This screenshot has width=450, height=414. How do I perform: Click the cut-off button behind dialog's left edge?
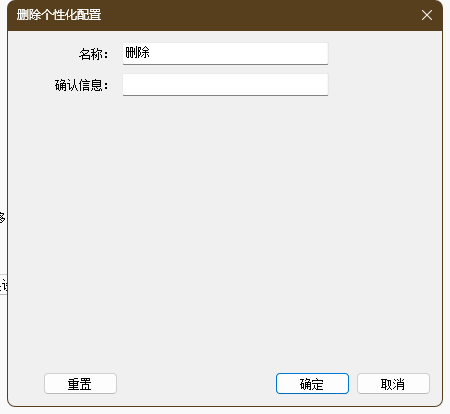[x=3, y=285]
